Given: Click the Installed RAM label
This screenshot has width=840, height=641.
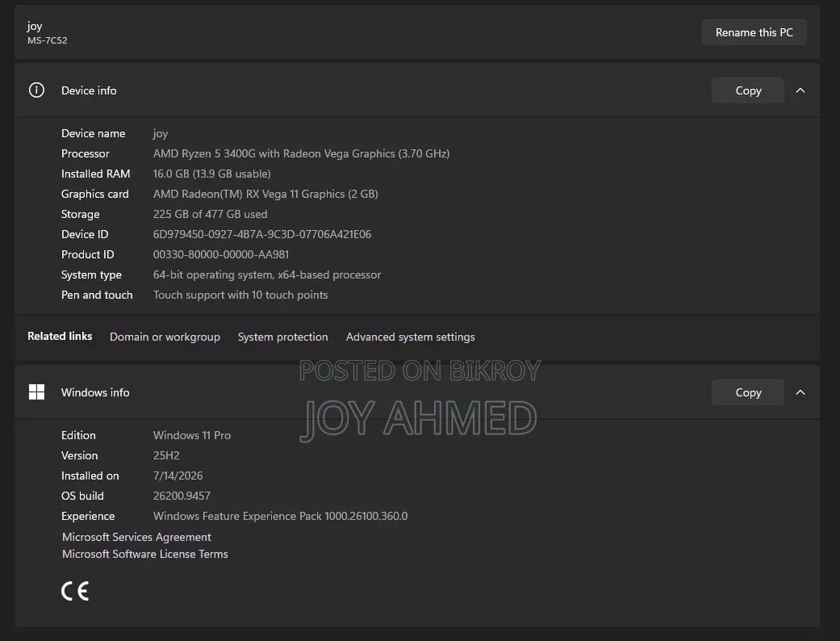Looking at the screenshot, I should coord(95,174).
